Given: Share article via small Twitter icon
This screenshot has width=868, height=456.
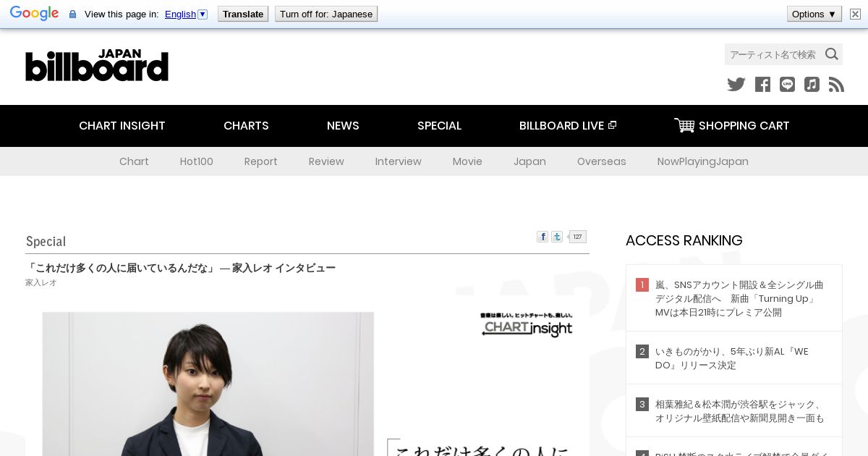Looking at the screenshot, I should tap(557, 237).
